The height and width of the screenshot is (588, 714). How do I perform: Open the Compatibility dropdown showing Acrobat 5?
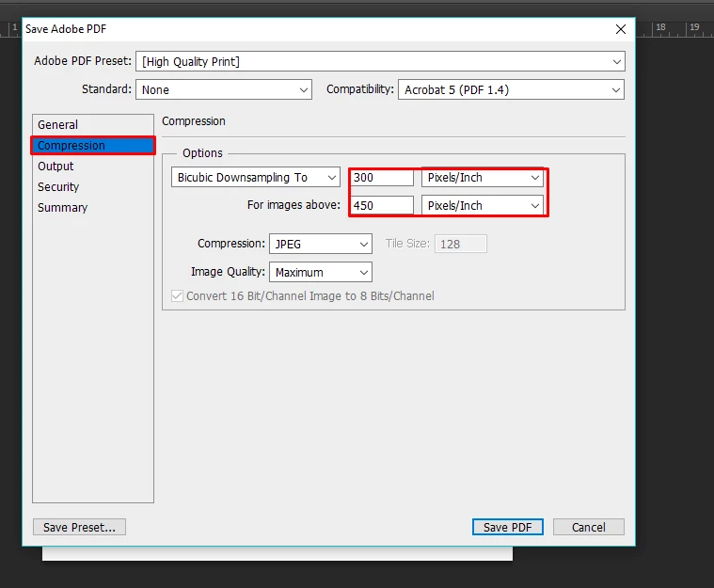click(511, 89)
